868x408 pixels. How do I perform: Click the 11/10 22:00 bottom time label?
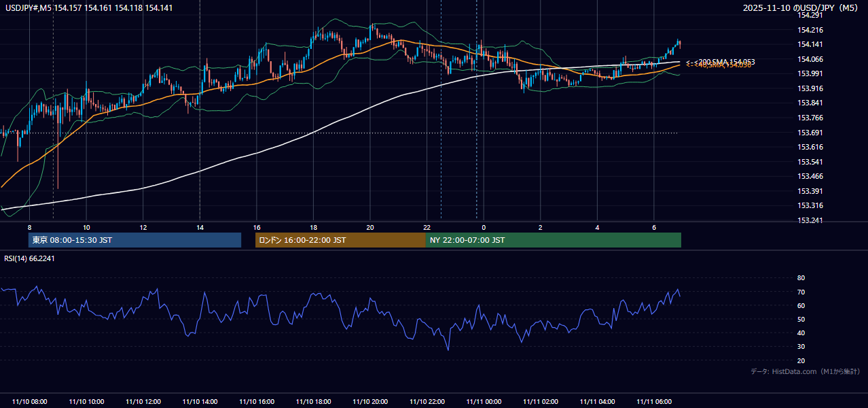point(427,402)
